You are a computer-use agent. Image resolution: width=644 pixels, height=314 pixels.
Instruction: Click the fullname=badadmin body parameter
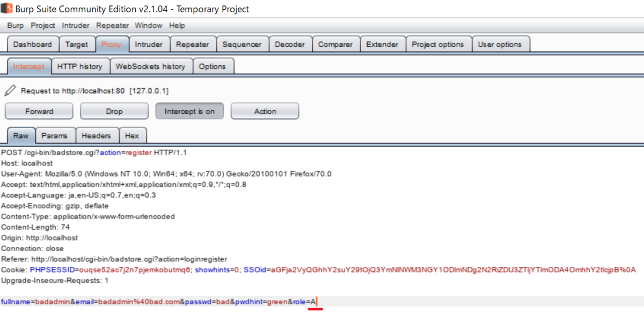pyautogui.click(x=34, y=302)
